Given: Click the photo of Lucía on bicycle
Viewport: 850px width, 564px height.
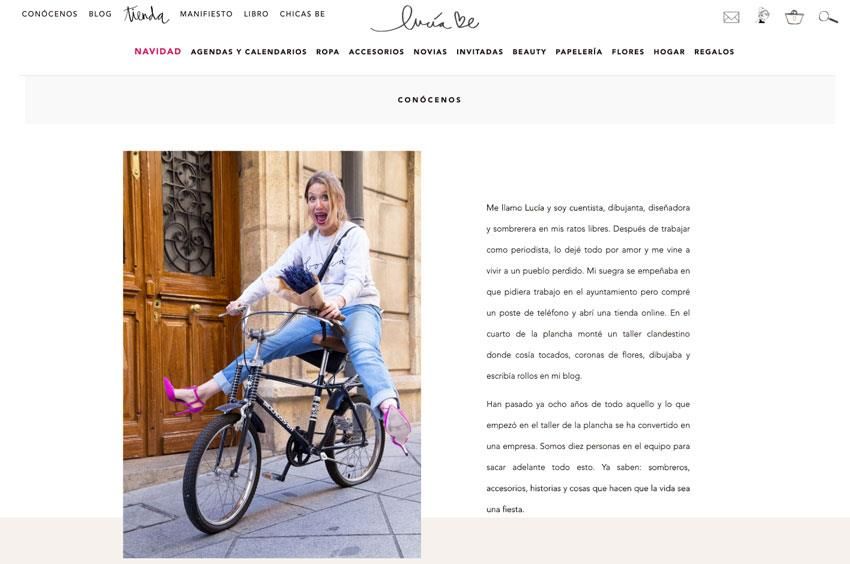Looking at the screenshot, I should pos(272,355).
